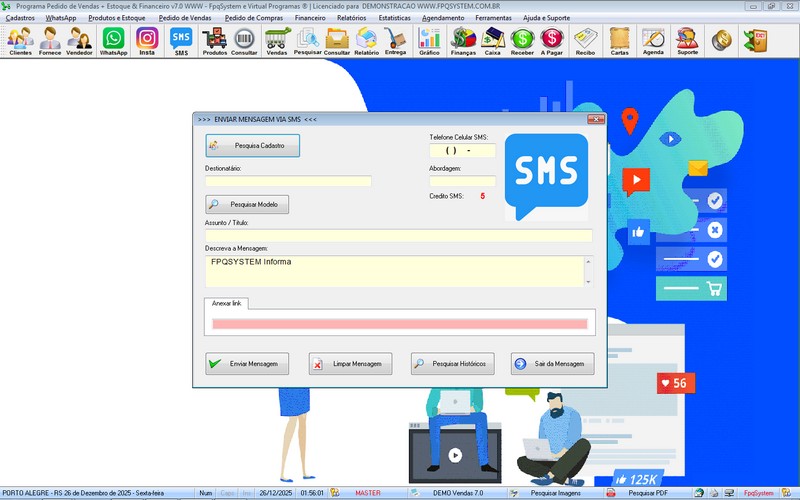Viewport: 800px width, 500px height.
Task: Open the Estatísticas menu
Action: point(394,18)
